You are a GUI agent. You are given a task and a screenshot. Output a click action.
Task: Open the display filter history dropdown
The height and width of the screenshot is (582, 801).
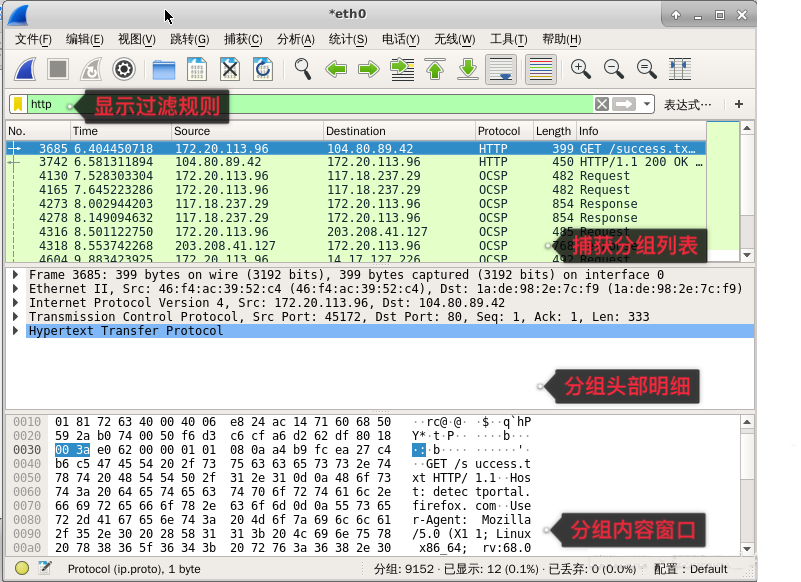click(x=646, y=104)
